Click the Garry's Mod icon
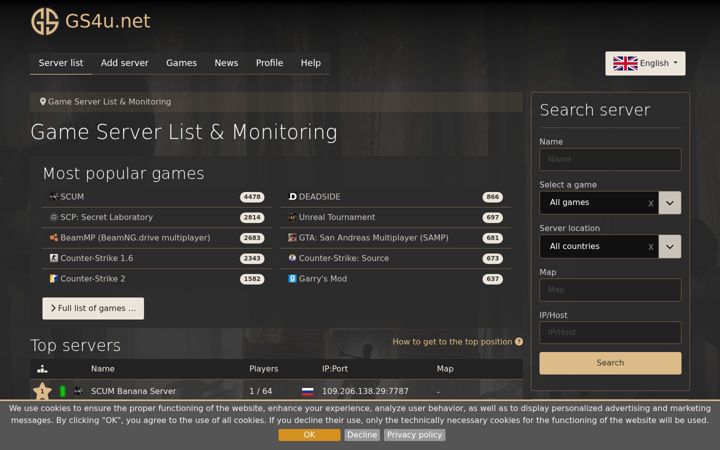This screenshot has height=450, width=720. point(292,279)
